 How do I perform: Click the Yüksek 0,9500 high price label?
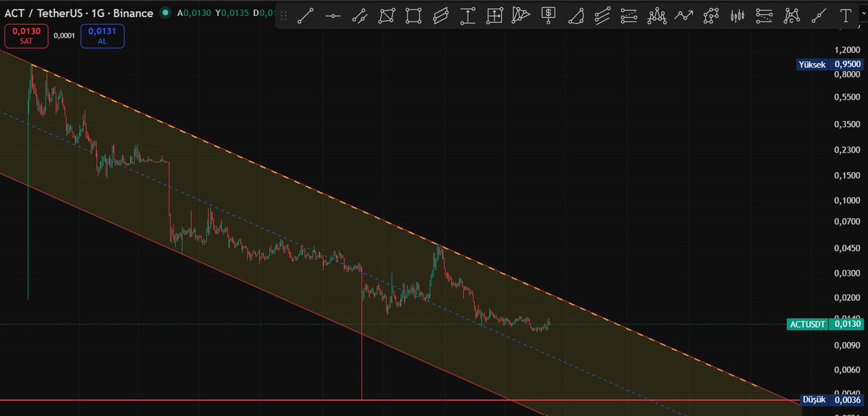830,64
